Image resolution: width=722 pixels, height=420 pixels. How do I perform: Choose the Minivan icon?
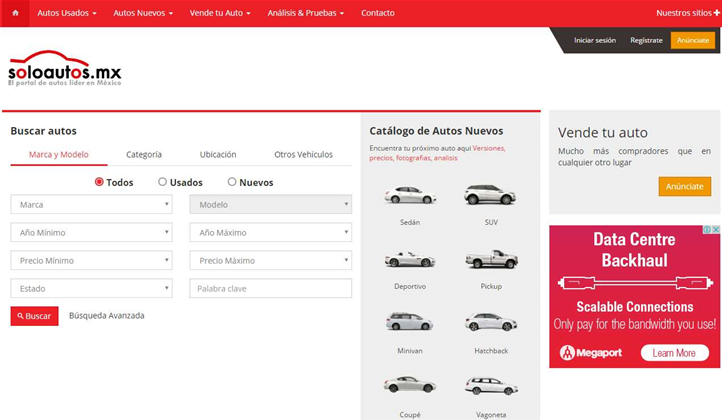click(x=409, y=322)
